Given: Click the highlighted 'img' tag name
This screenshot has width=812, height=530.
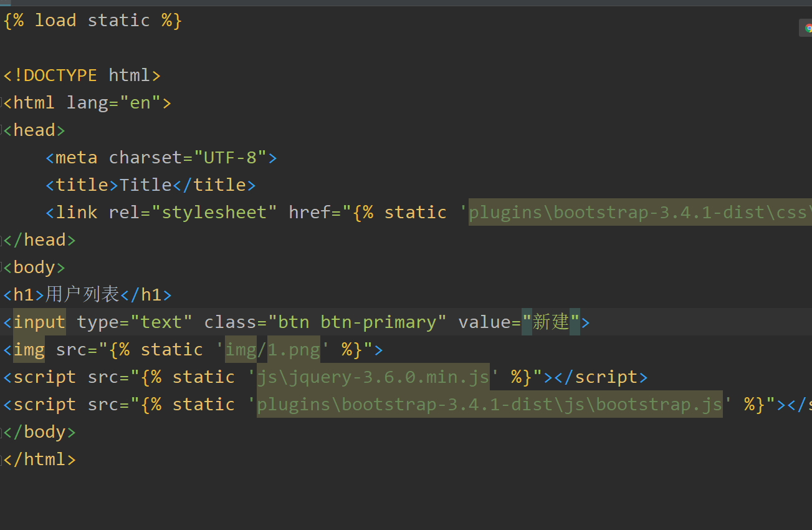Looking at the screenshot, I should click(x=29, y=350).
